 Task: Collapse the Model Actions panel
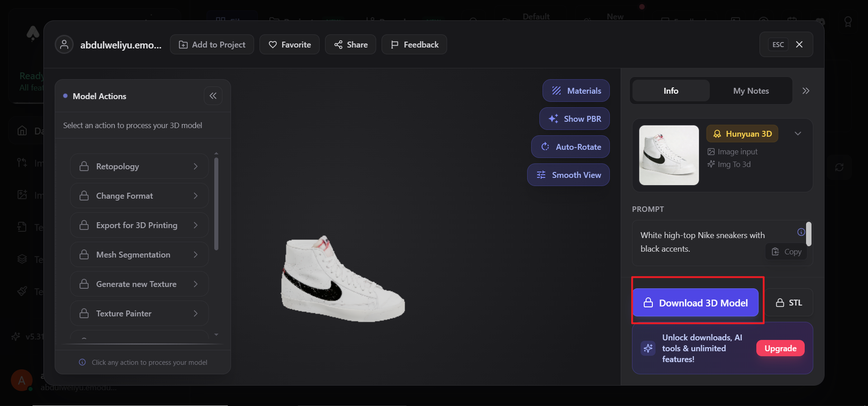point(213,96)
